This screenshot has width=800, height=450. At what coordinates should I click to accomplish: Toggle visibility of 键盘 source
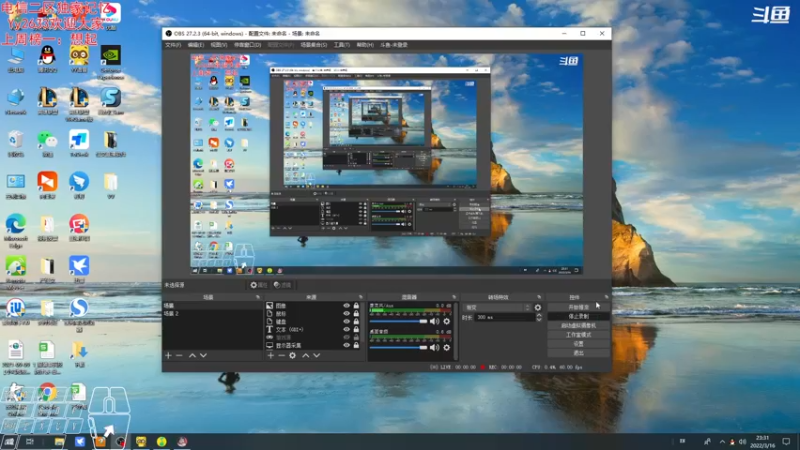346,321
